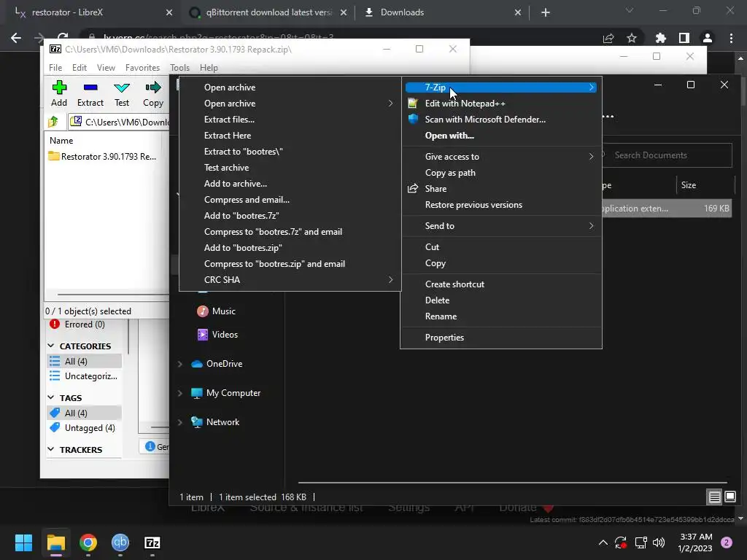Open the Restorator 3.90.1793 folder in 7-Zip list
This screenshot has height=560, width=747.
tap(102, 156)
